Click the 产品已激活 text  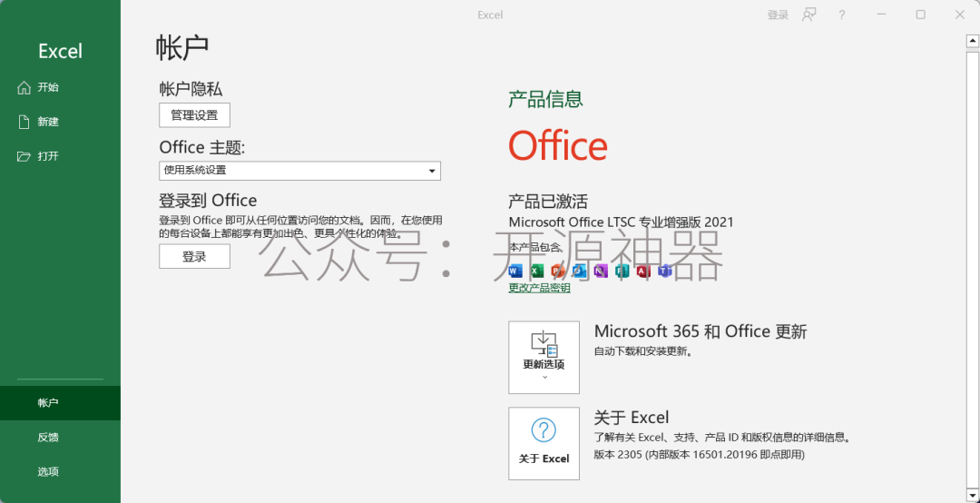click(548, 202)
